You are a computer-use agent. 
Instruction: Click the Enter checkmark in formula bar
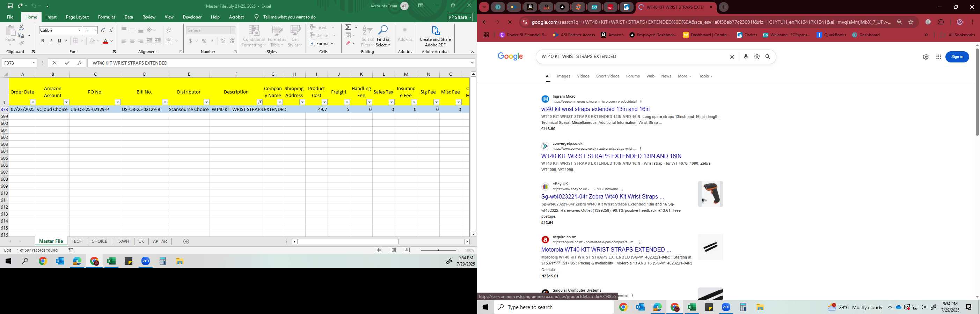pos(67,63)
